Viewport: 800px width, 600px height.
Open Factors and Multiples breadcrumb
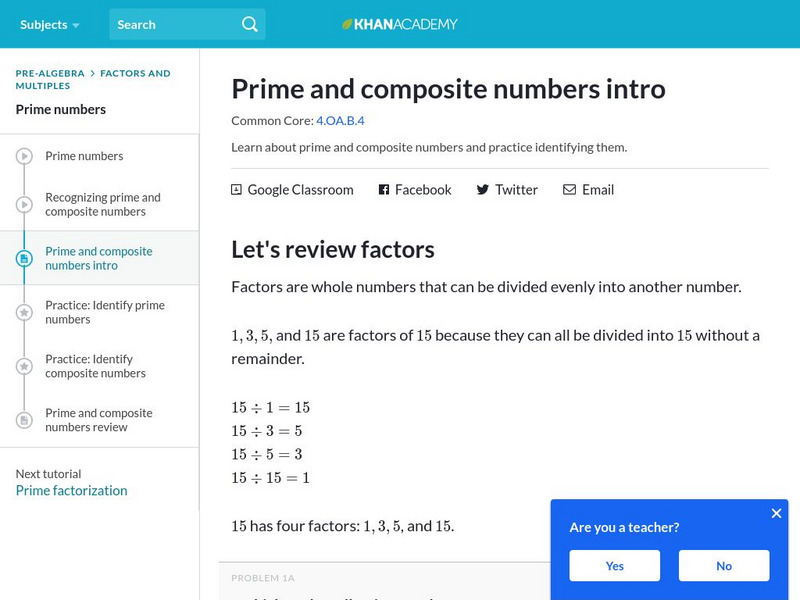tap(134, 73)
